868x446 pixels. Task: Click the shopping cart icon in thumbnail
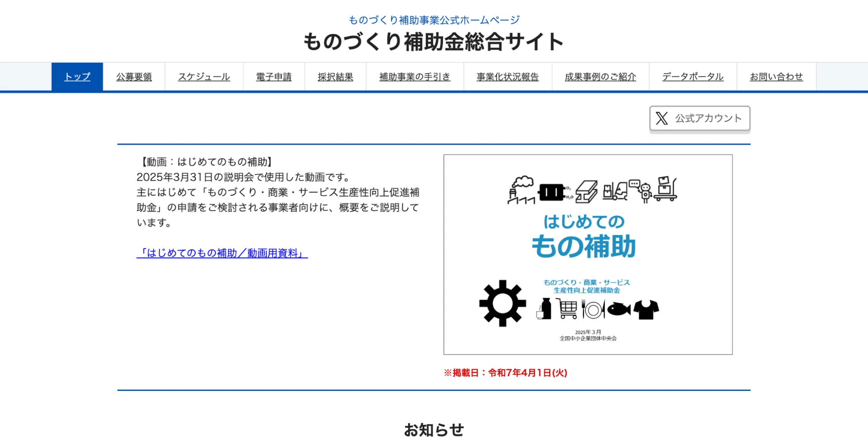pos(567,309)
